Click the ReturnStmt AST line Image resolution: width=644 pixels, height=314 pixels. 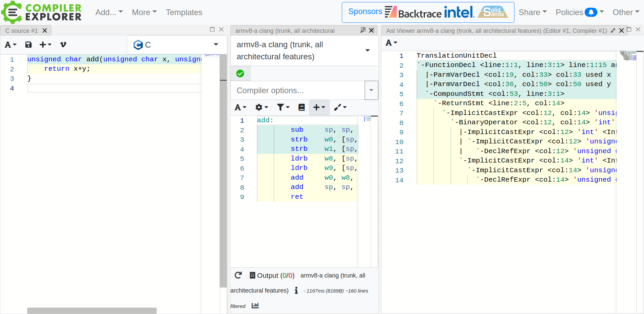499,103
